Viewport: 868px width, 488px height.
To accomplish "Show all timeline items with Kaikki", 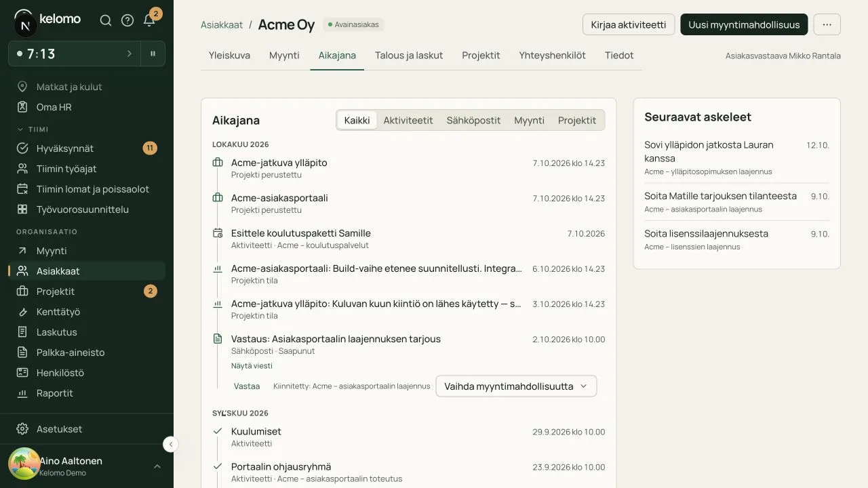I will point(357,120).
